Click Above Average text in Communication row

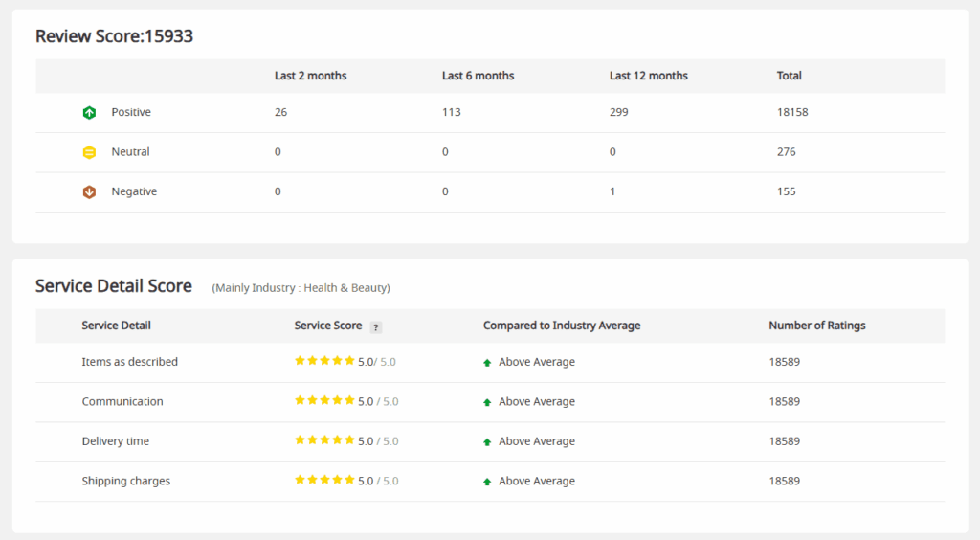click(x=537, y=401)
